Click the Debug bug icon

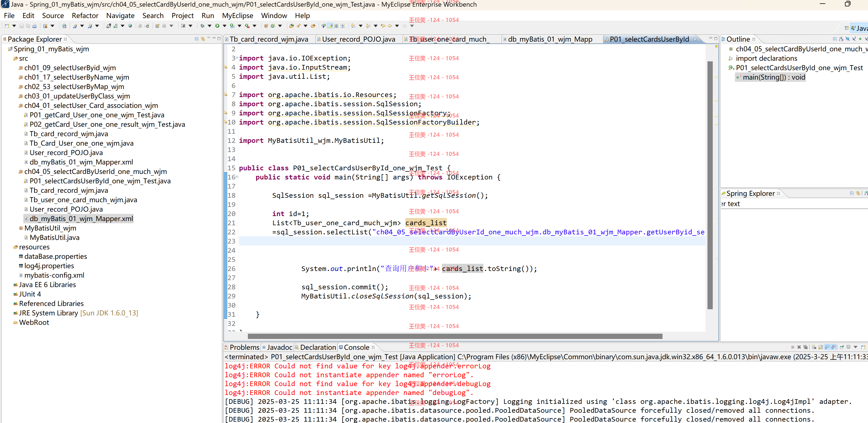(202, 26)
